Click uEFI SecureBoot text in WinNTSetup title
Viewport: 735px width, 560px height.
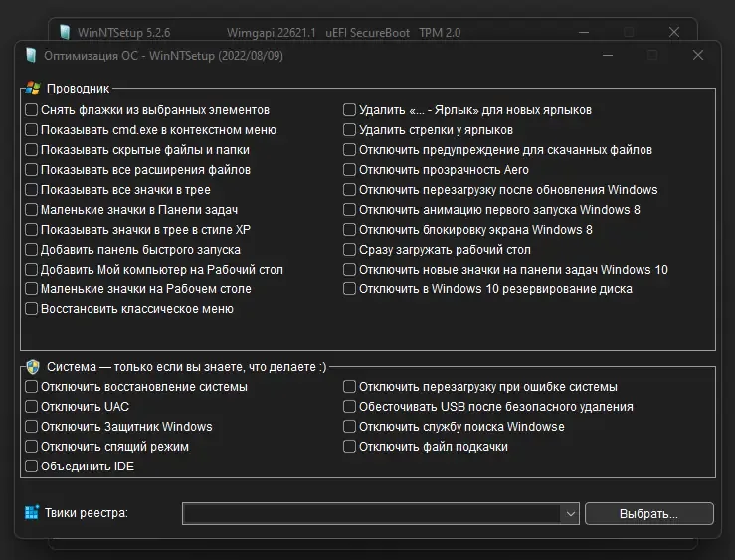pos(368,33)
